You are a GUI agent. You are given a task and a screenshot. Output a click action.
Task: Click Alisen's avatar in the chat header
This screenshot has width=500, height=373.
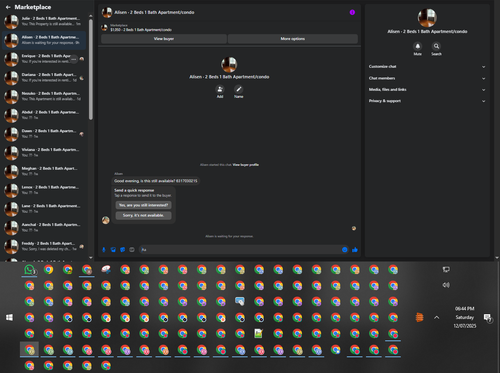pos(107,12)
